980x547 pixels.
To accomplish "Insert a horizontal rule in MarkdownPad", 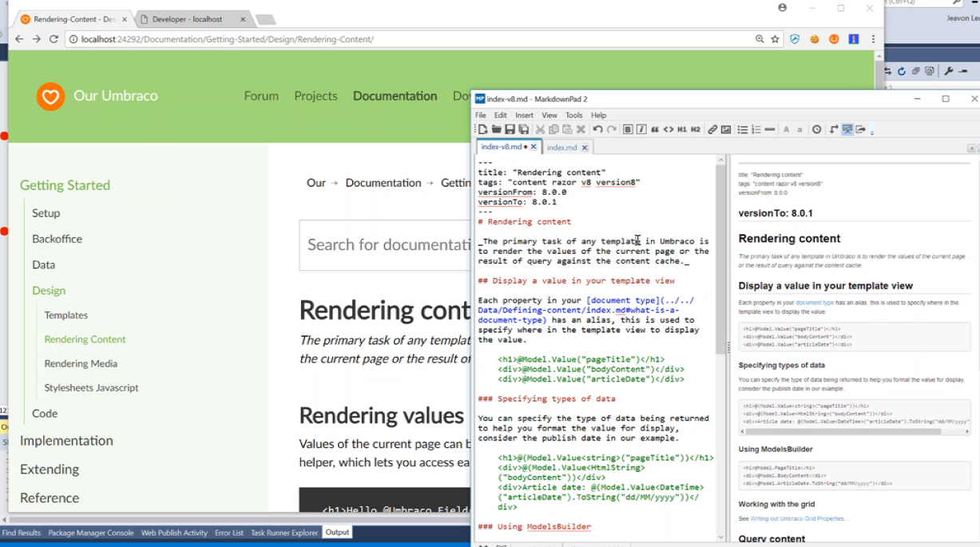I will [770, 129].
